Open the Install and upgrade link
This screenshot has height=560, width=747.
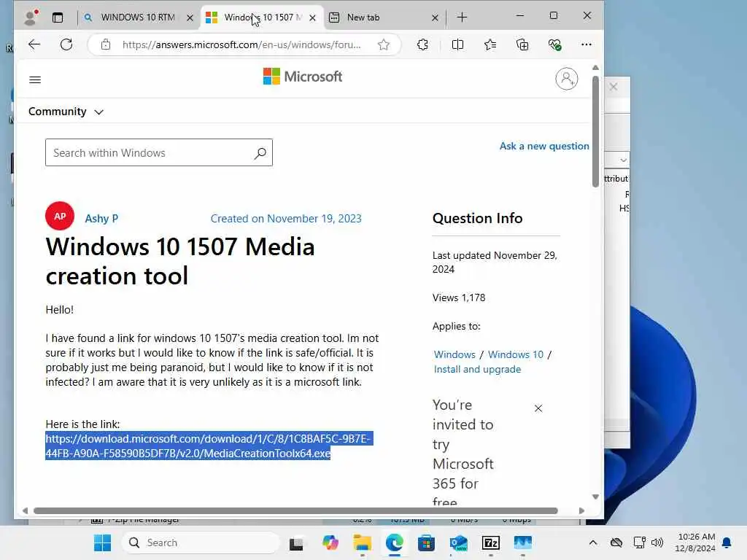[x=477, y=370]
